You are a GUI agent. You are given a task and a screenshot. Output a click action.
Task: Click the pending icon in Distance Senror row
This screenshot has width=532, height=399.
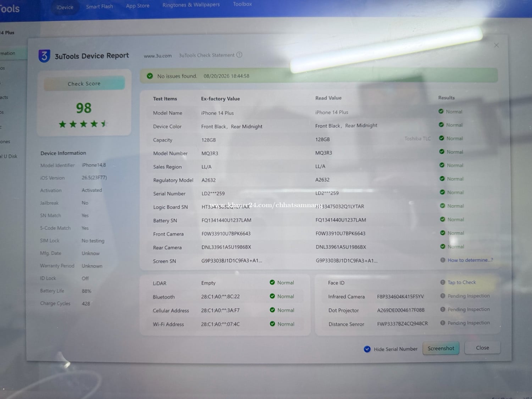pyautogui.click(x=443, y=323)
